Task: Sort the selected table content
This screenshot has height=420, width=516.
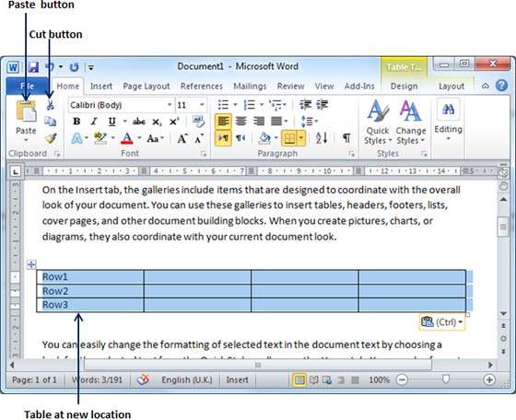Action: tap(322, 138)
